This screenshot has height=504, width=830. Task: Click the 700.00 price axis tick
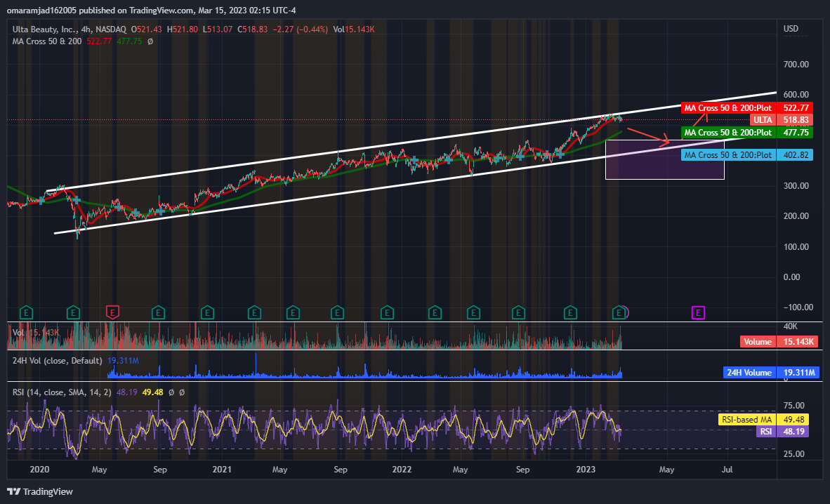[x=796, y=64]
